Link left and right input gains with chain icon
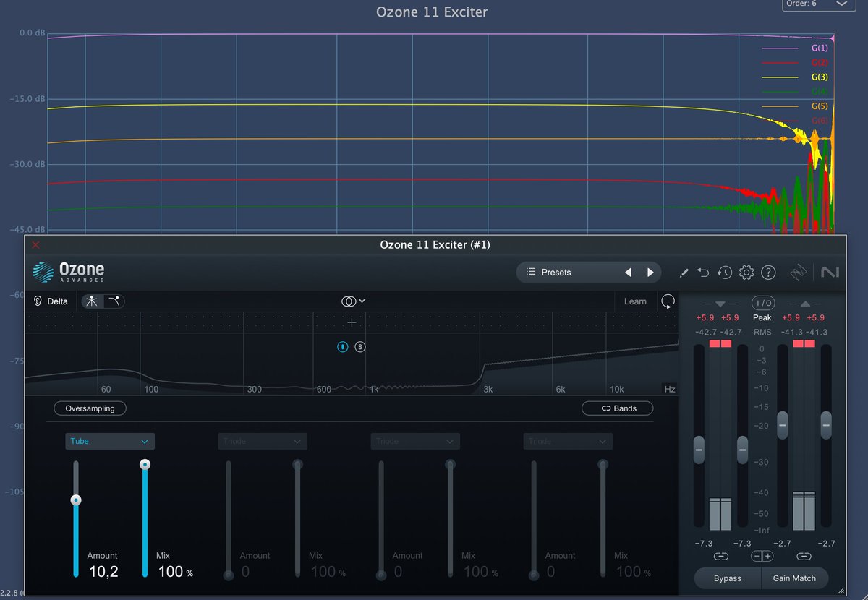Viewport: 868px width, 600px height. [x=720, y=556]
